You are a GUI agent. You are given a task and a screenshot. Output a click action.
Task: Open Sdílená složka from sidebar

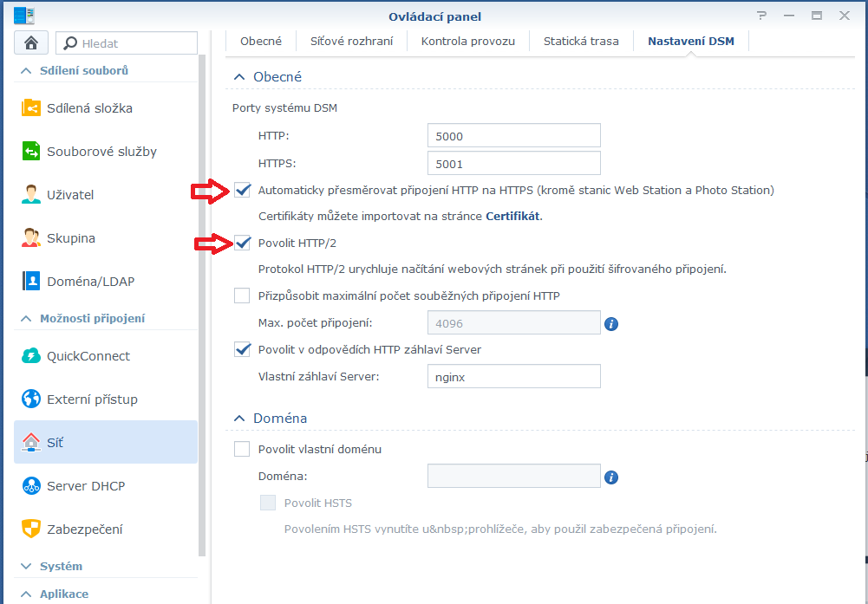click(x=89, y=108)
